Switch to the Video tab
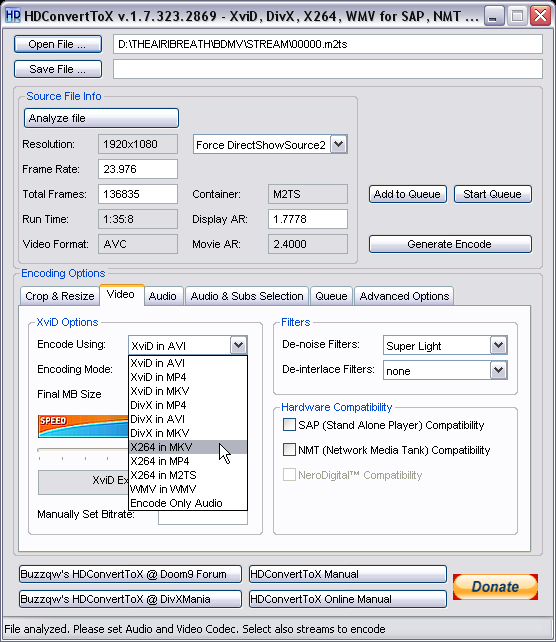Viewport: 556px width, 642px height. pyautogui.click(x=121, y=295)
